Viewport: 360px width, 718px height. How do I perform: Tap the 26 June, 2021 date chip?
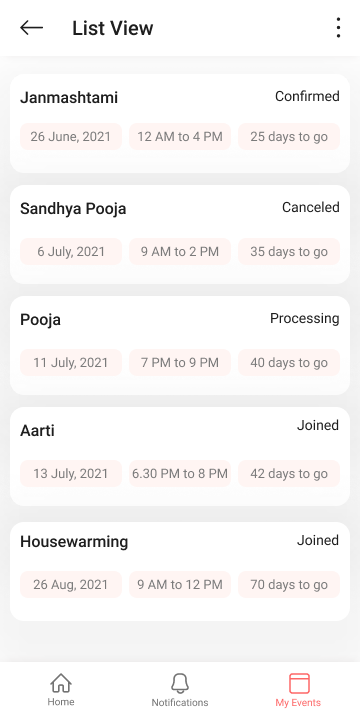pos(71,136)
